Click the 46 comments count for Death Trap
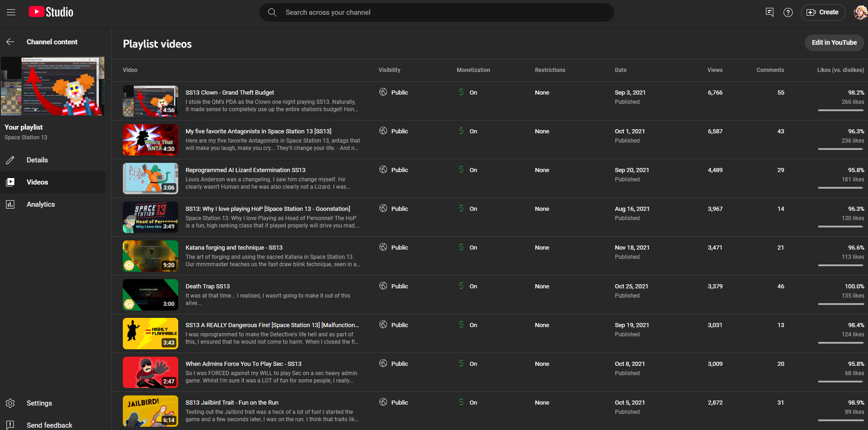The height and width of the screenshot is (430, 868). pos(781,287)
